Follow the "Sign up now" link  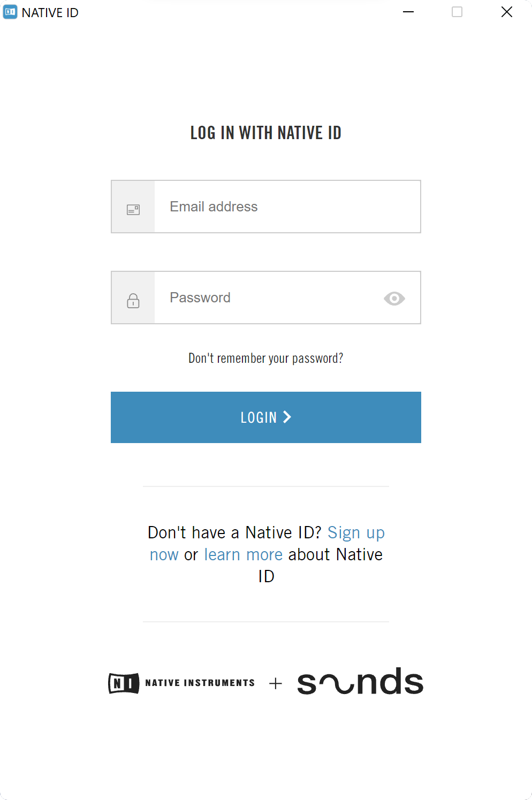coord(356,533)
